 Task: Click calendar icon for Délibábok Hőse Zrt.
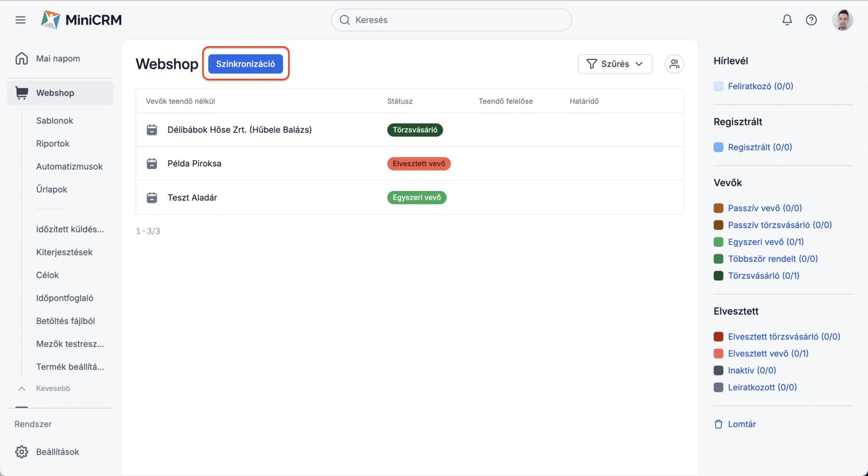click(x=152, y=130)
